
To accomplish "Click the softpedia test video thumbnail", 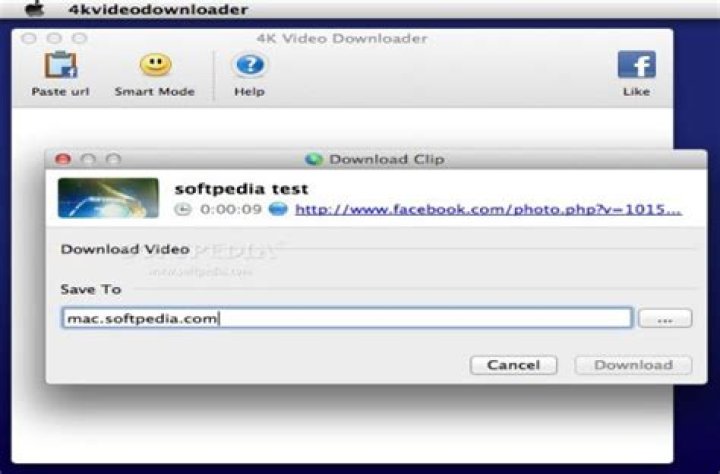I will click(108, 198).
